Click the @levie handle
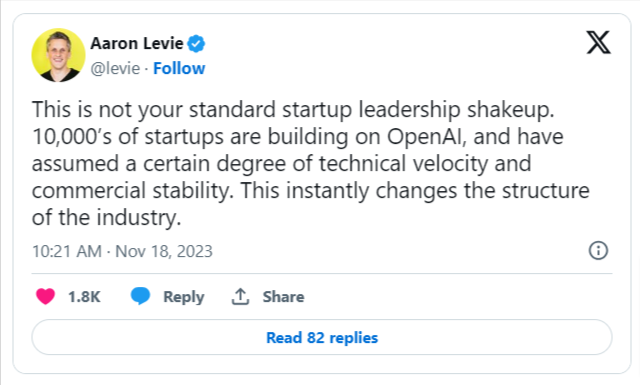Screen dimensions: 640x385 (x=115, y=69)
